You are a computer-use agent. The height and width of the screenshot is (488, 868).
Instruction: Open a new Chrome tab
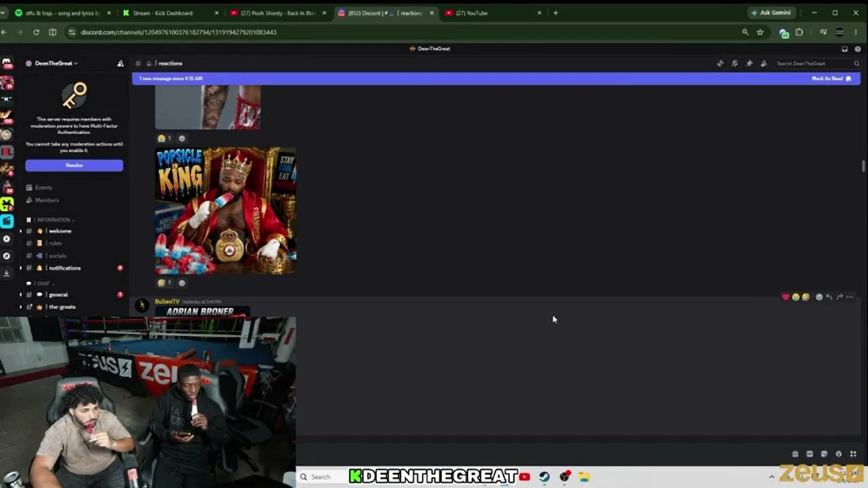(555, 13)
